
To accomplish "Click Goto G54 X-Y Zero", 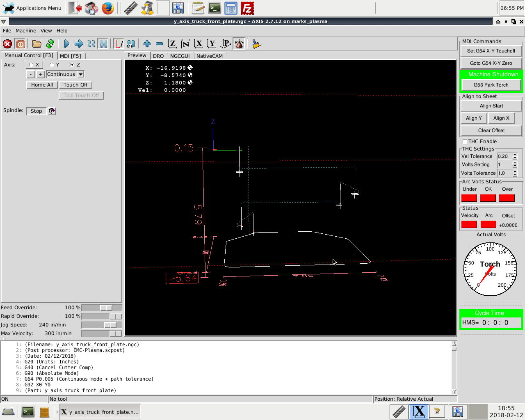I will [491, 63].
